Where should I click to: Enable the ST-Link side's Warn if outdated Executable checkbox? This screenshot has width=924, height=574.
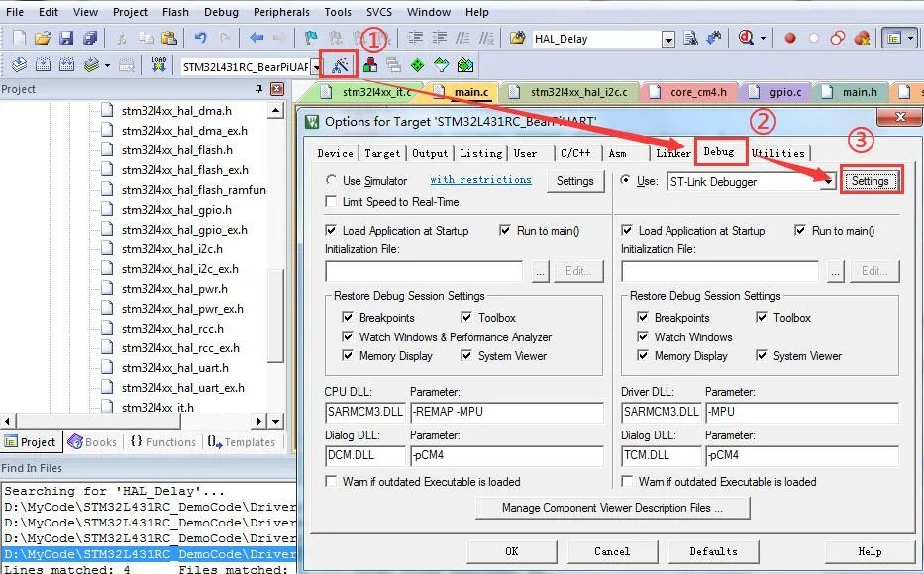(627, 481)
